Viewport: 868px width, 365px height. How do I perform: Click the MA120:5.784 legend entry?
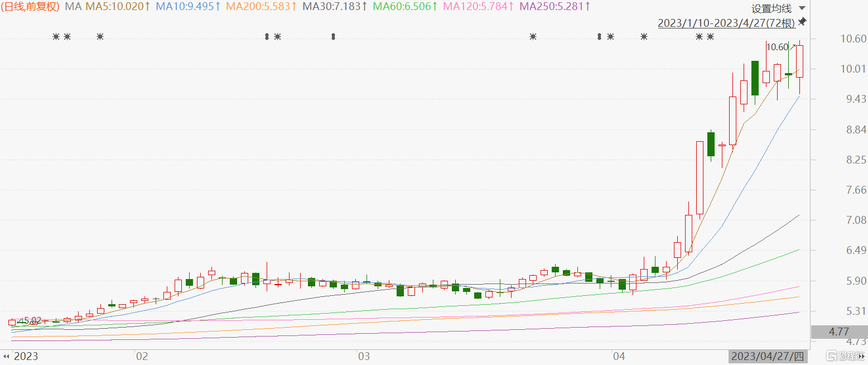click(x=478, y=7)
